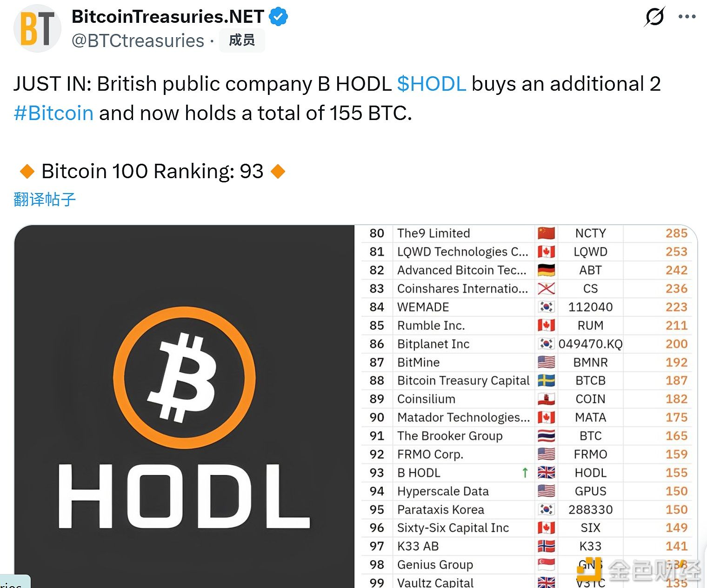Viewport: 707px width, 588px height.
Task: Click the Swedish flag beside Bitcoin Treasury Capital
Action: [x=547, y=381]
